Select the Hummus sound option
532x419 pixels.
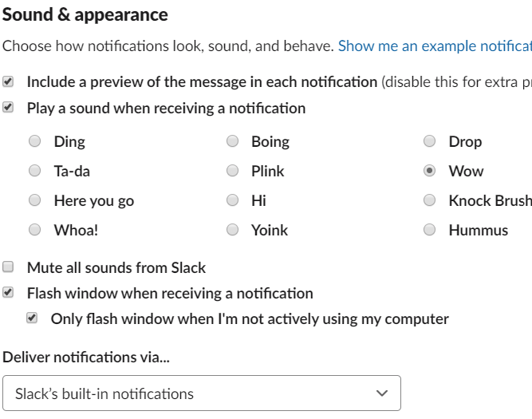430,230
